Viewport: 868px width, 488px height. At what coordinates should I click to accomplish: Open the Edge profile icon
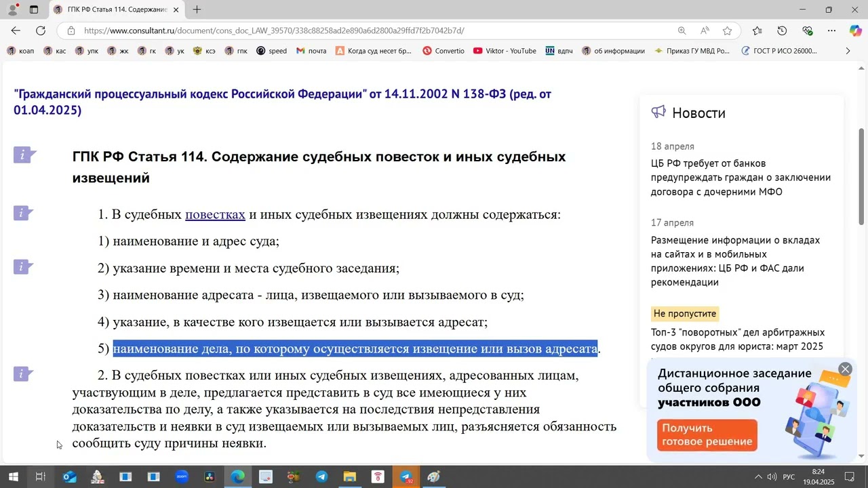point(13,9)
